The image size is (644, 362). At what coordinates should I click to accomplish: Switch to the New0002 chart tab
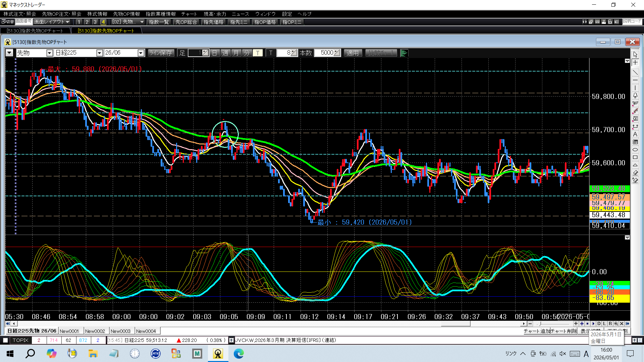95,331
